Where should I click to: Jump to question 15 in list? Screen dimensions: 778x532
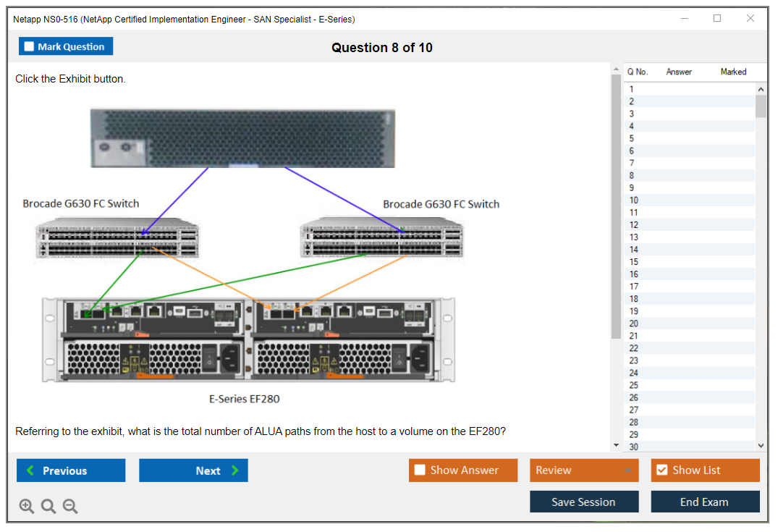click(633, 262)
